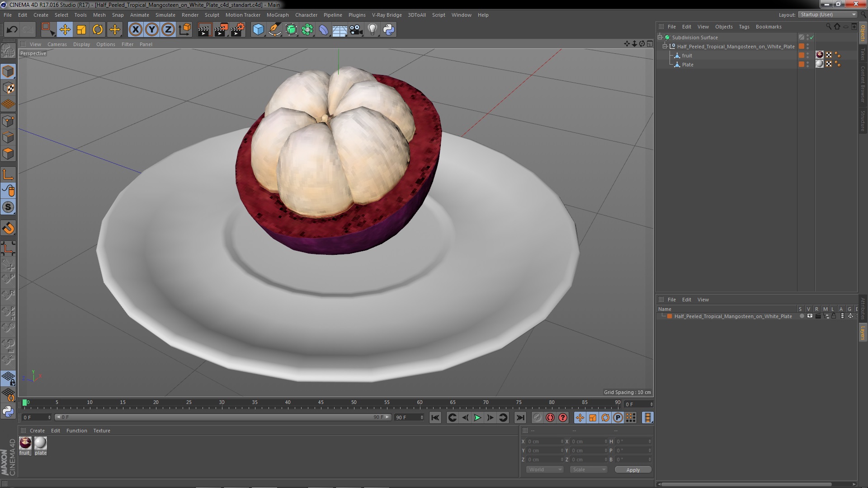
Task: Toggle fruit object visibility dots
Action: (x=808, y=55)
